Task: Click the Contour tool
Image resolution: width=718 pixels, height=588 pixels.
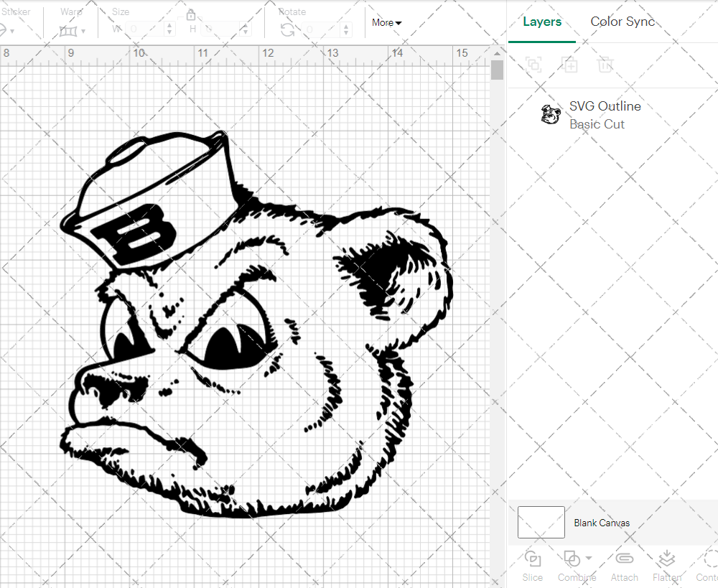Action: tap(709, 566)
